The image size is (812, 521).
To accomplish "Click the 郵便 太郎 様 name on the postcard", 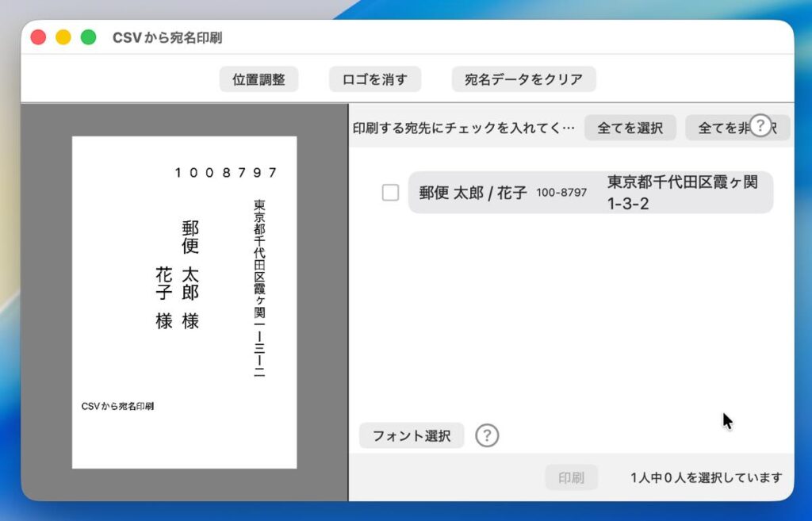I will (x=190, y=274).
